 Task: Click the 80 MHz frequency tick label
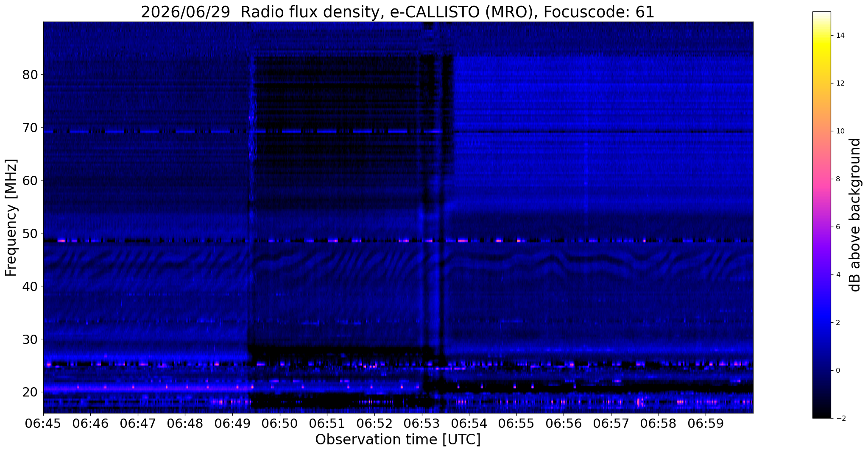(x=30, y=75)
